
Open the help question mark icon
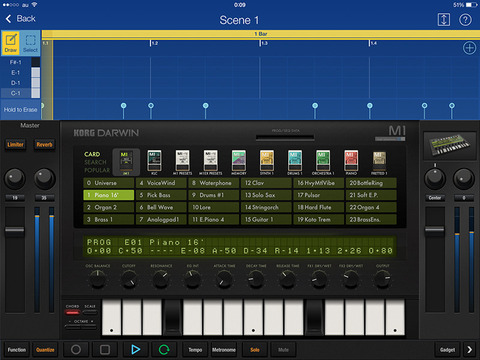tap(465, 20)
